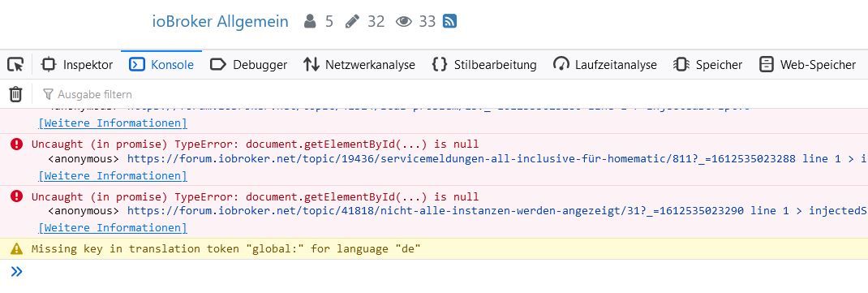Viewport: 868px width, 293px height.
Task: Clear console output with trash icon
Action: (16, 94)
